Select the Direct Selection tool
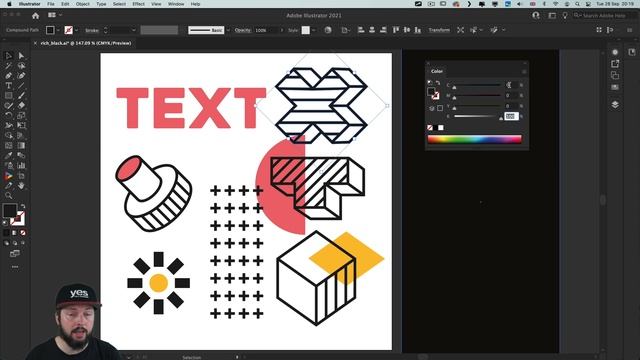This screenshot has height=360, width=640. point(21,56)
